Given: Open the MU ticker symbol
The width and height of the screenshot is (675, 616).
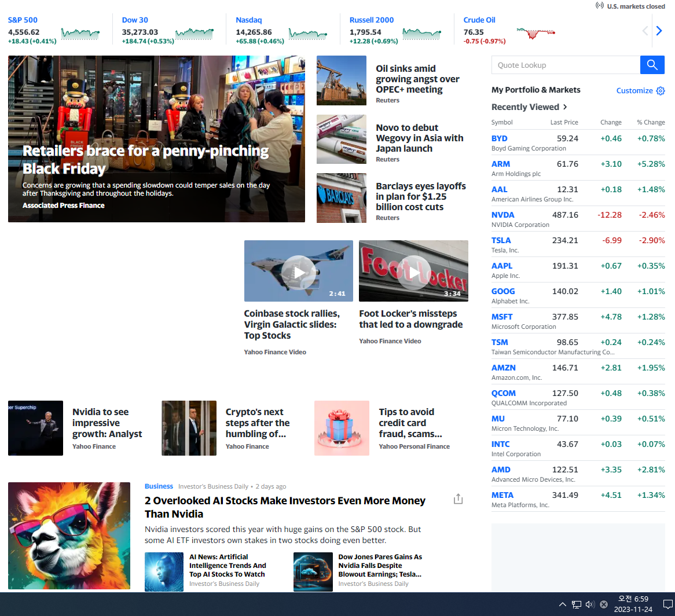Looking at the screenshot, I should pos(498,419).
